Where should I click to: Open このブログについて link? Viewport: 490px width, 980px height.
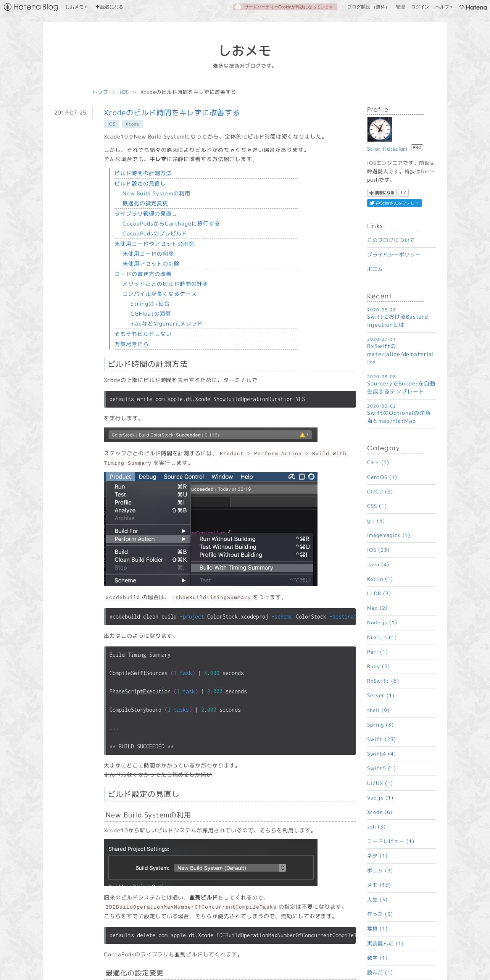pyautogui.click(x=391, y=240)
